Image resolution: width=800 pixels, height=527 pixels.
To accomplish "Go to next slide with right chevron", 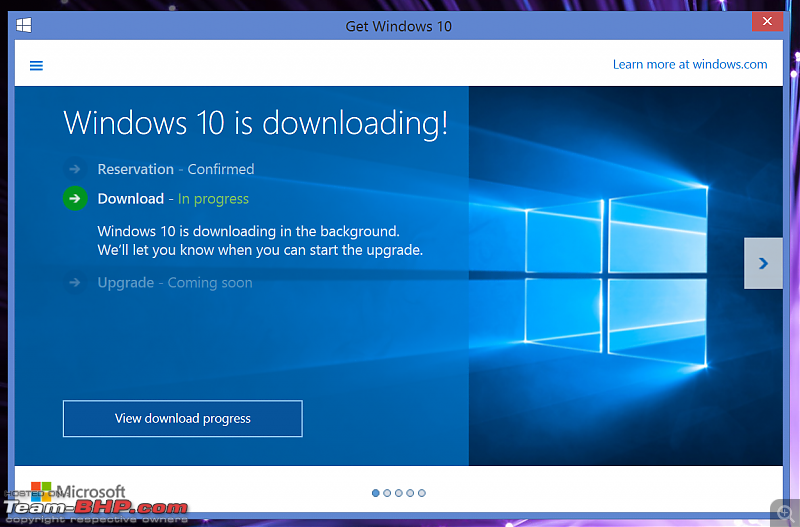I will 763,263.
